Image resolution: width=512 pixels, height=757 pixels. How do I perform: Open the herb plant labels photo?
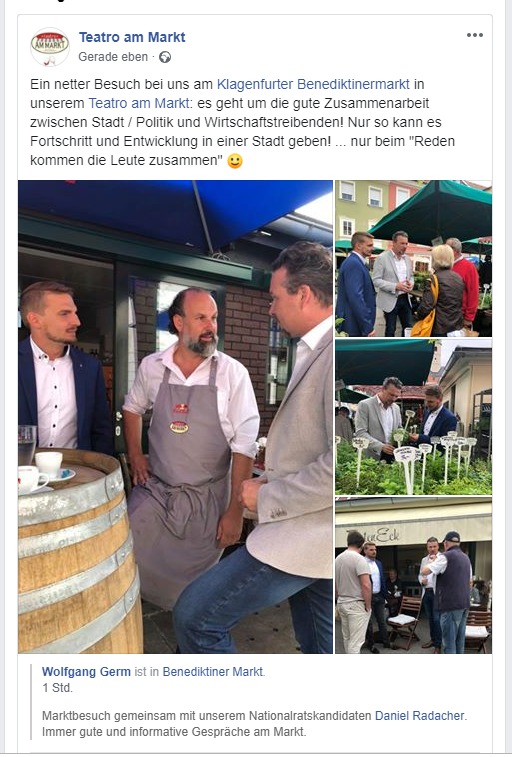click(414, 417)
